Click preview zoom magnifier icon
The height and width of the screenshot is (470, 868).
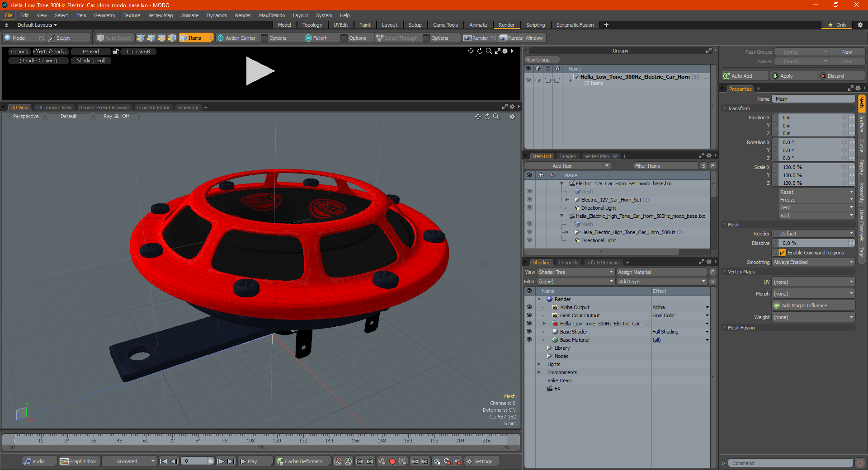[489, 51]
